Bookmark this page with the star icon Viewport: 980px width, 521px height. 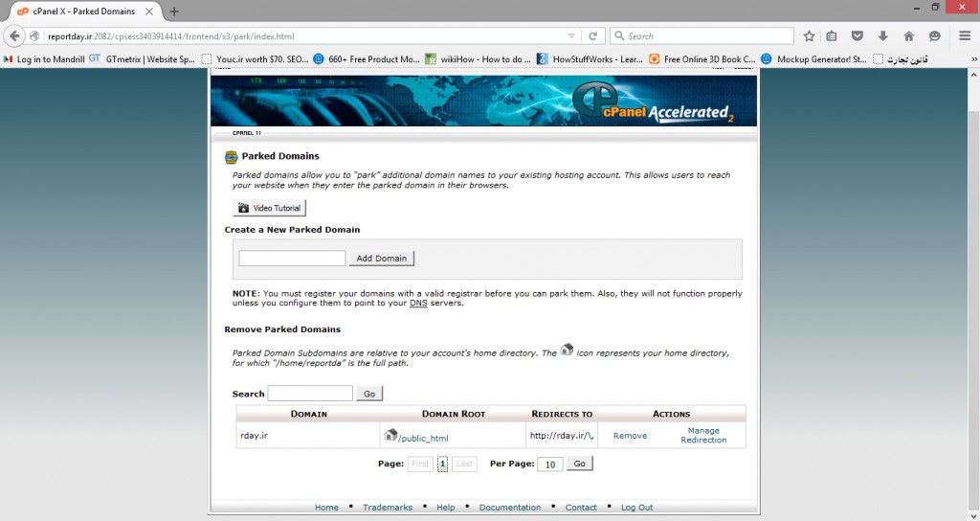tap(809, 36)
